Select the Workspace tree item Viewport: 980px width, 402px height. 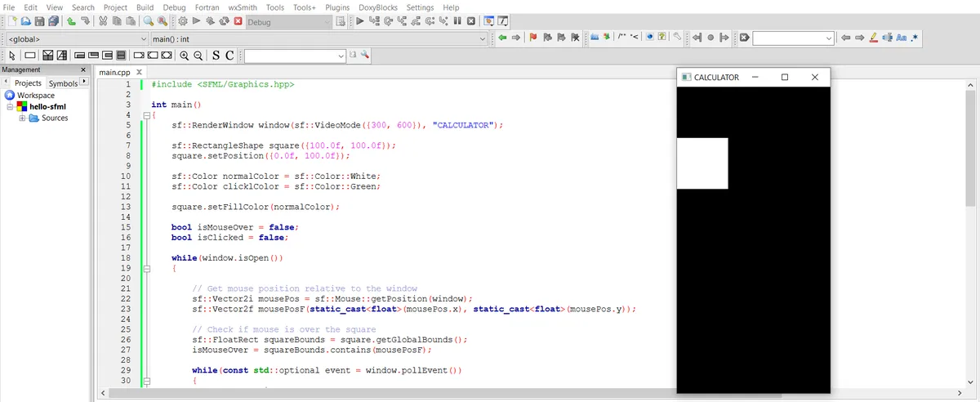point(36,95)
